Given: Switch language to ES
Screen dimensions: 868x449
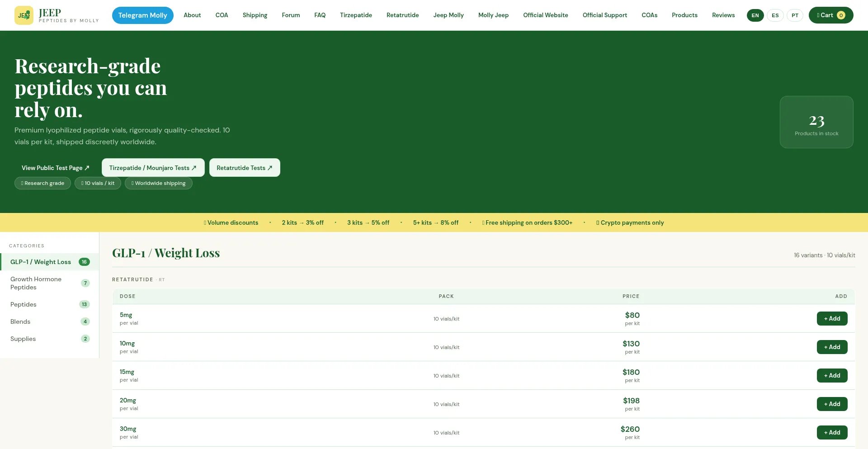Looking at the screenshot, I should tap(775, 15).
